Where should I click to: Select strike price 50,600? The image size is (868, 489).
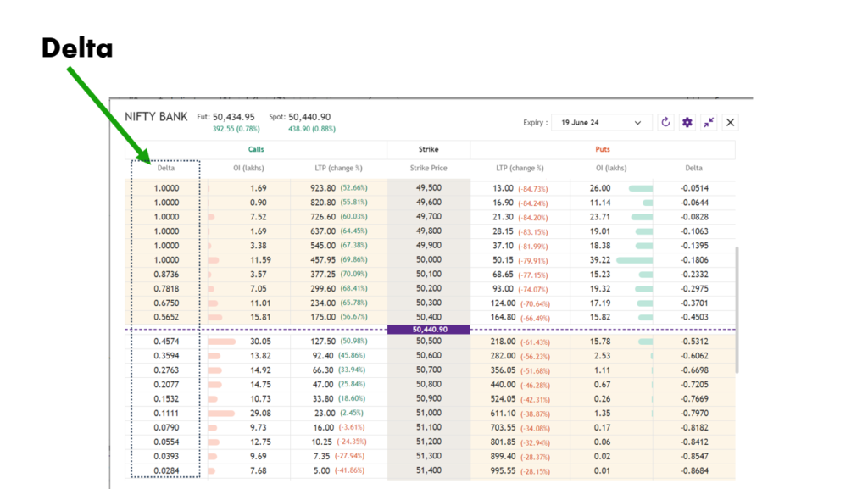pyautogui.click(x=428, y=356)
